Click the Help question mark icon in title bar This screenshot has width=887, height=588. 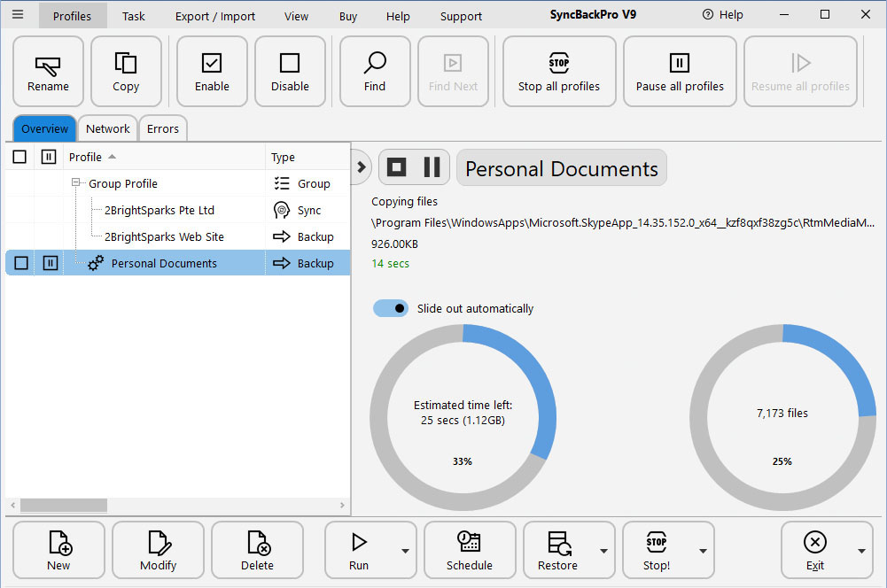(708, 15)
